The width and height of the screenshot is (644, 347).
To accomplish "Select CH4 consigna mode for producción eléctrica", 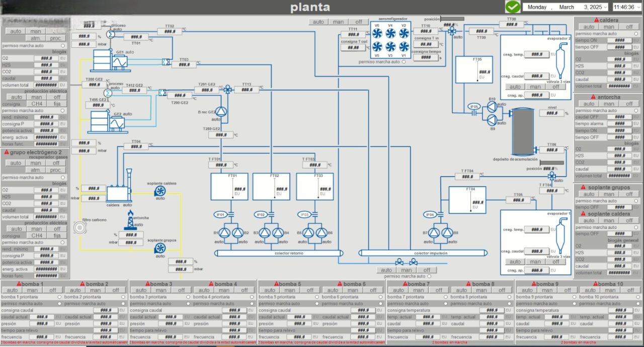I will tap(37, 104).
